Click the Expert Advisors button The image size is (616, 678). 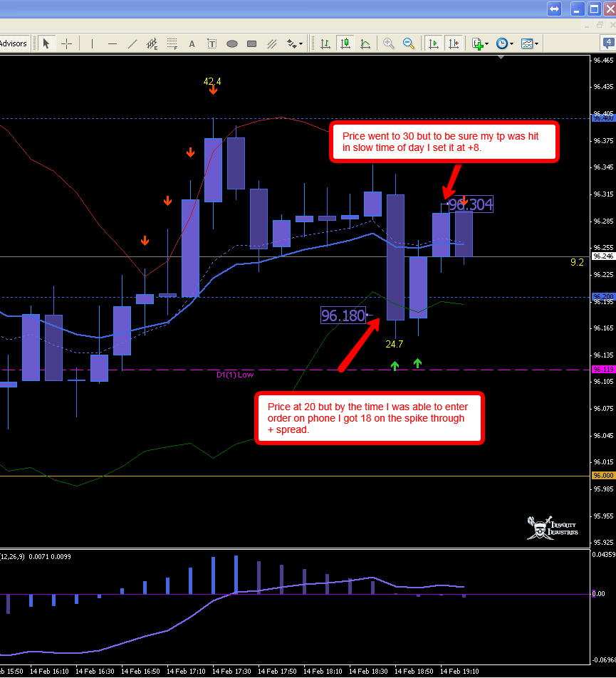(14, 43)
